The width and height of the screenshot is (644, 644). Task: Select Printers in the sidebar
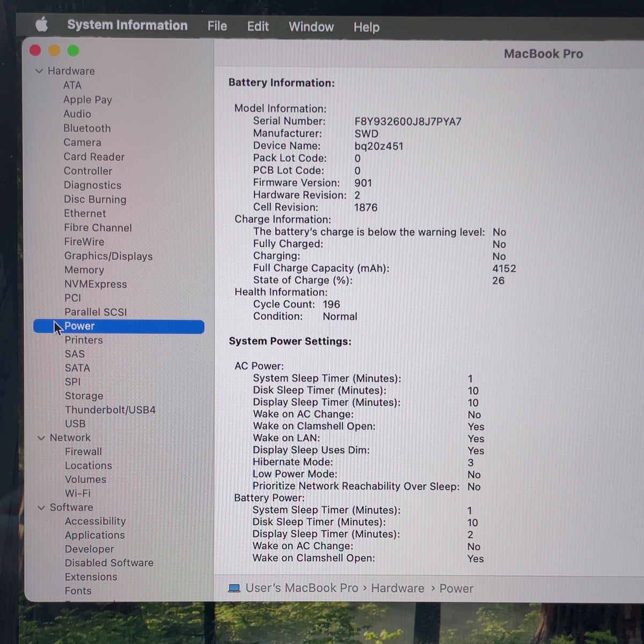(x=84, y=340)
